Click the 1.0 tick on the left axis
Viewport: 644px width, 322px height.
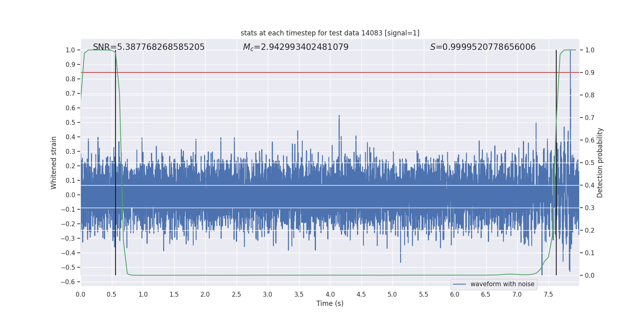click(x=70, y=50)
